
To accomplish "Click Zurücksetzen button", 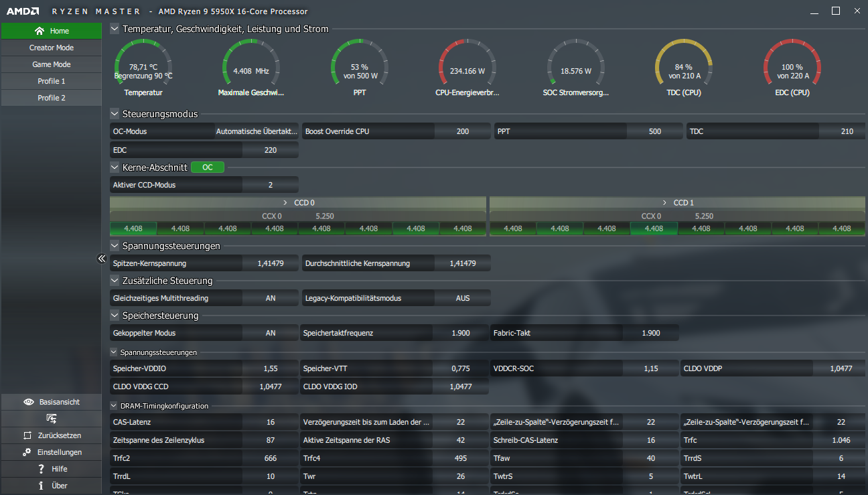I will (51, 435).
